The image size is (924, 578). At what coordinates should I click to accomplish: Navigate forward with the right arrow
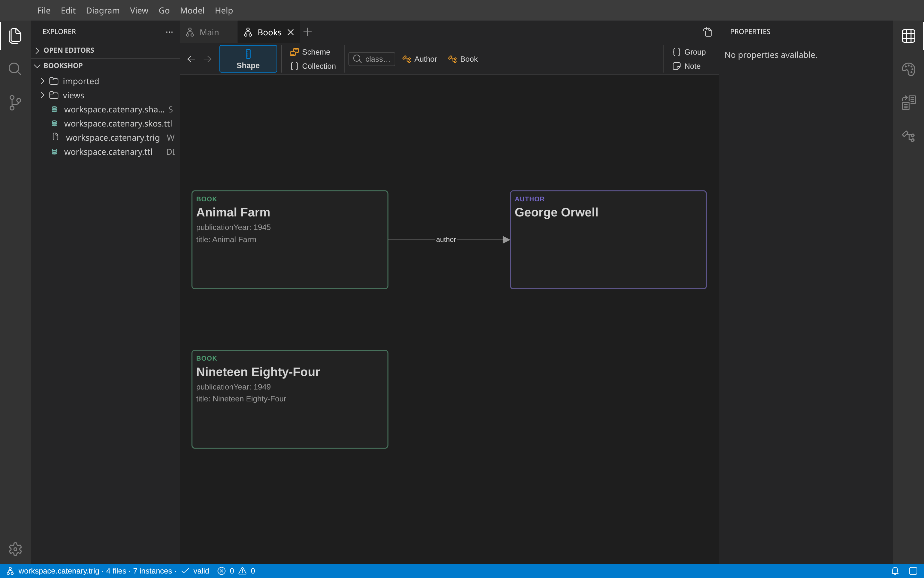pyautogui.click(x=207, y=59)
